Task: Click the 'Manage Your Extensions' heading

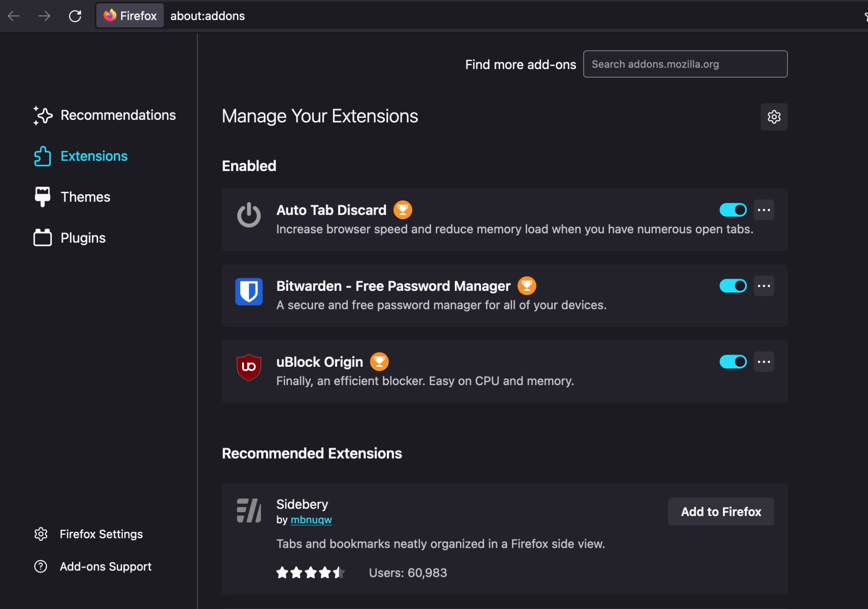Action: (320, 116)
